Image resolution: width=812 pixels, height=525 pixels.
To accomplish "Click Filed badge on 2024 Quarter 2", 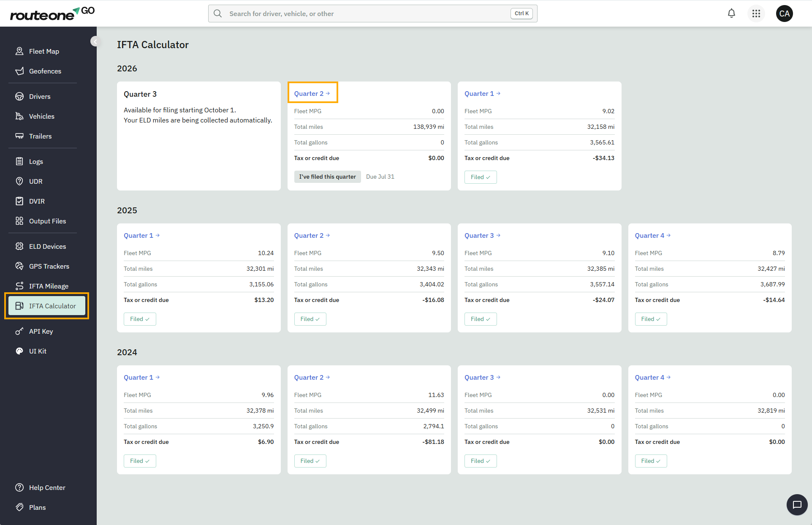I will [310, 461].
